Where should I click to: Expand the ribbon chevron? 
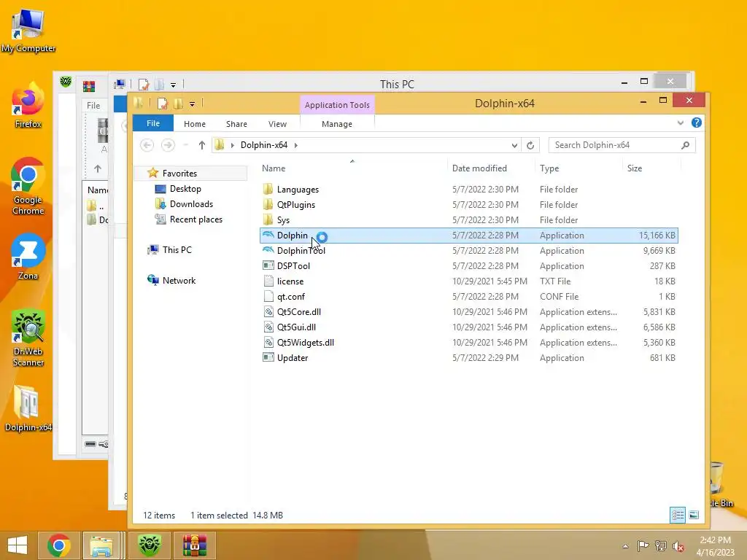[x=681, y=122]
